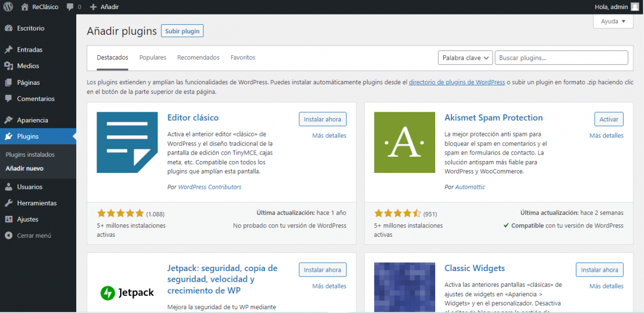Screen dimensions: 644x313
Task: Open Entradas pin icon in sidebar
Action: [9, 49]
